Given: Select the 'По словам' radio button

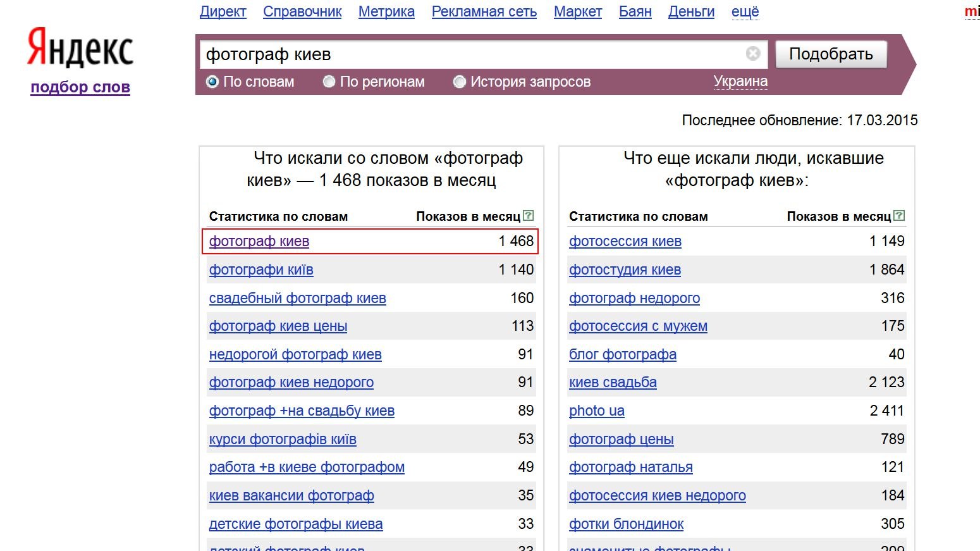Looking at the screenshot, I should (x=212, y=82).
